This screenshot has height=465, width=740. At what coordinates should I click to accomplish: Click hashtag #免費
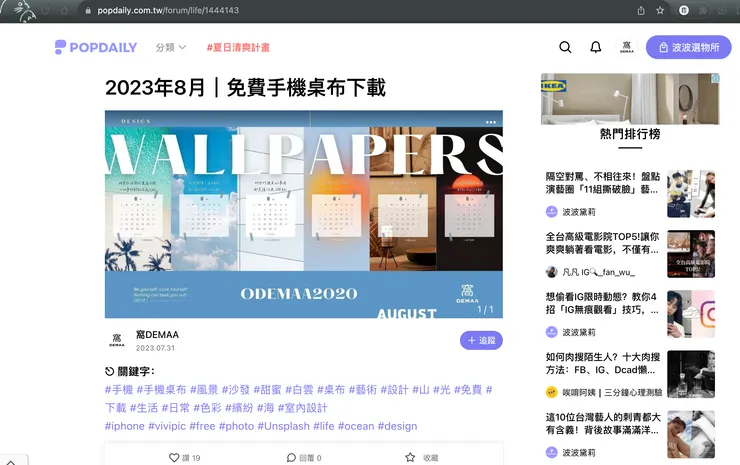click(468, 389)
